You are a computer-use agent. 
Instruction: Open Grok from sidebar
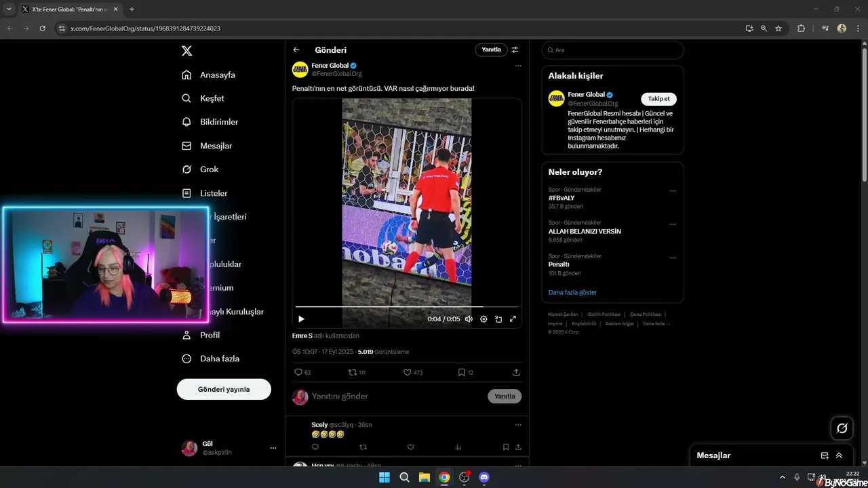click(x=200, y=169)
